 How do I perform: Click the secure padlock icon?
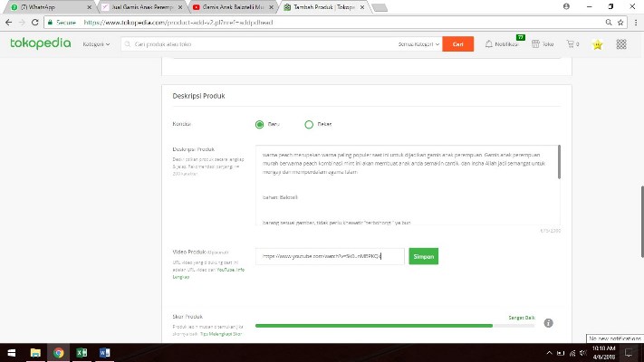[x=50, y=22]
